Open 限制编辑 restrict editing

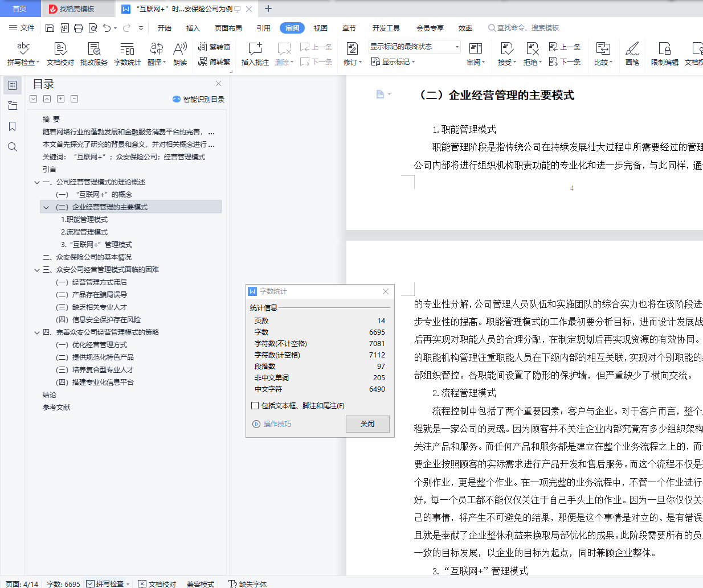click(665, 54)
